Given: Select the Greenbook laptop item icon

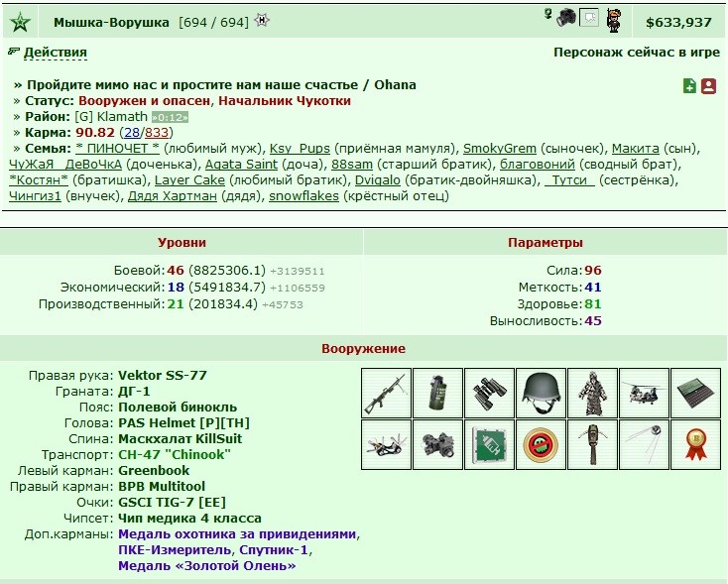Looking at the screenshot, I should [x=695, y=393].
